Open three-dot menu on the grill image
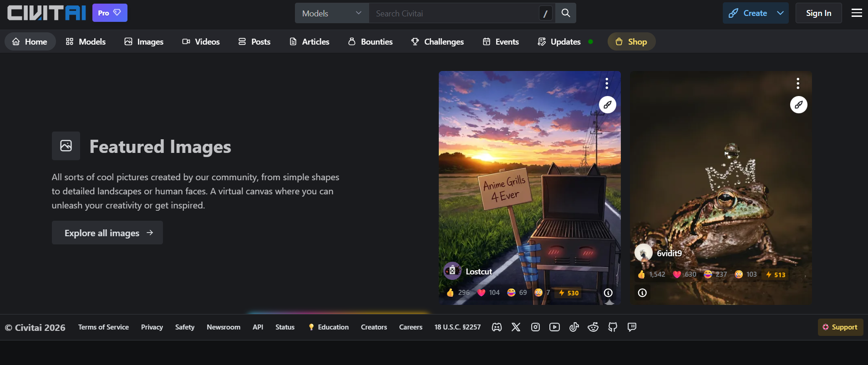This screenshot has width=868, height=365. tap(607, 83)
